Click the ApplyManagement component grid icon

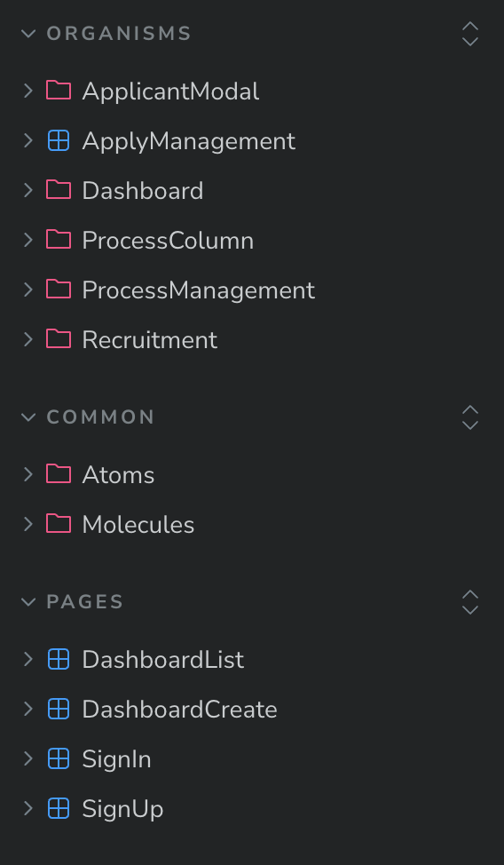(59, 140)
